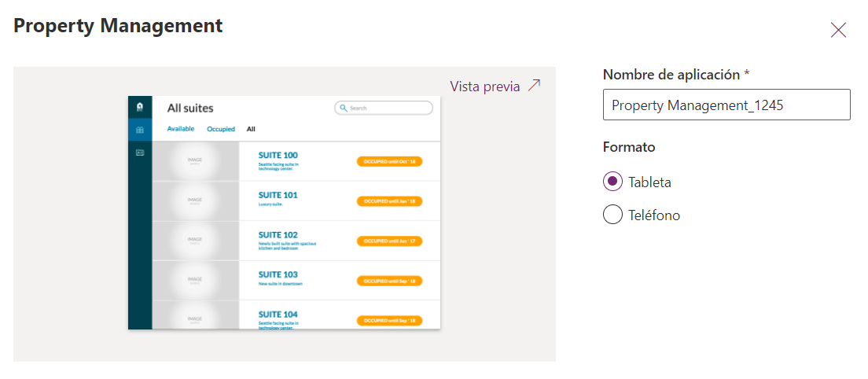Close the Property Management dialog
The height and width of the screenshot is (379, 868).
point(838,30)
